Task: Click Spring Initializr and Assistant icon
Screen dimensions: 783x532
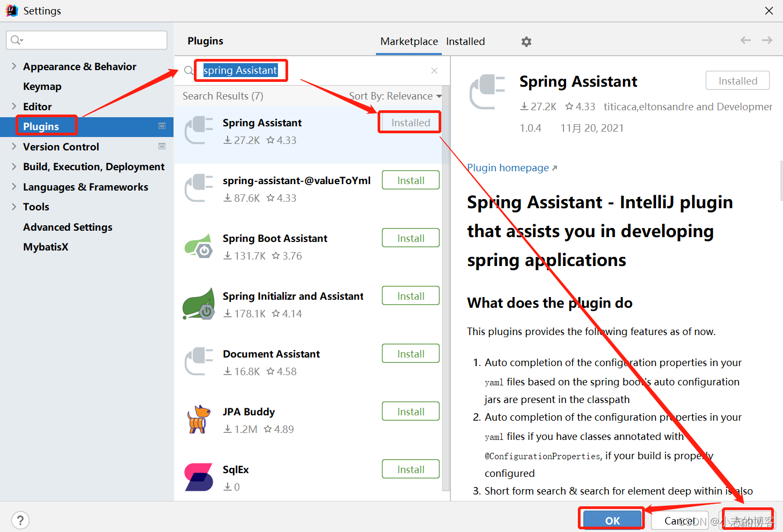Action: coord(199,303)
